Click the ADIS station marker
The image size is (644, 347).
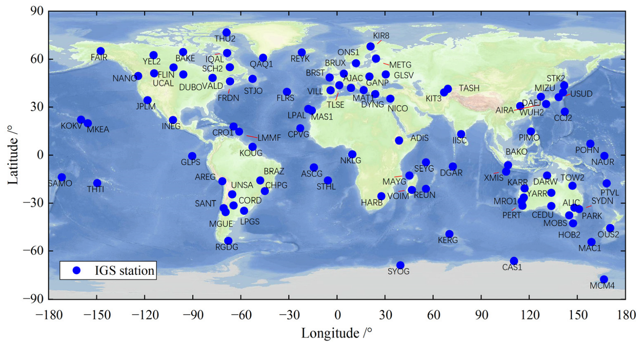tap(399, 141)
